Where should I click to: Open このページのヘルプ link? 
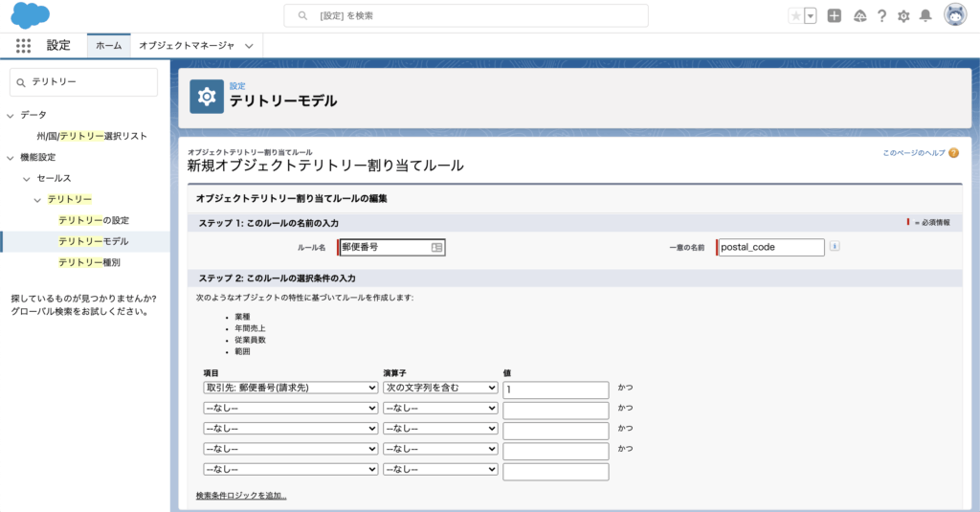914,153
